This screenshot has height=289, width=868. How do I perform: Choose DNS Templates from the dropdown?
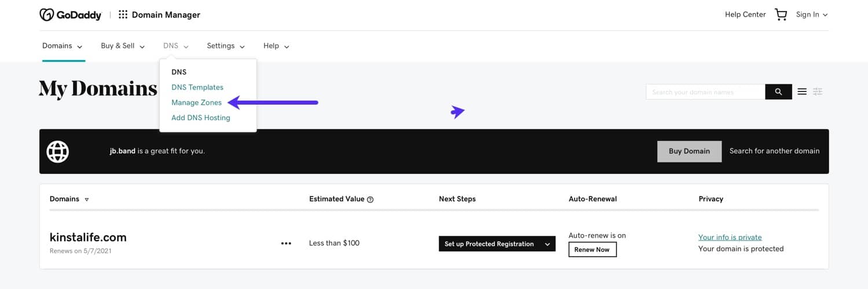click(197, 87)
